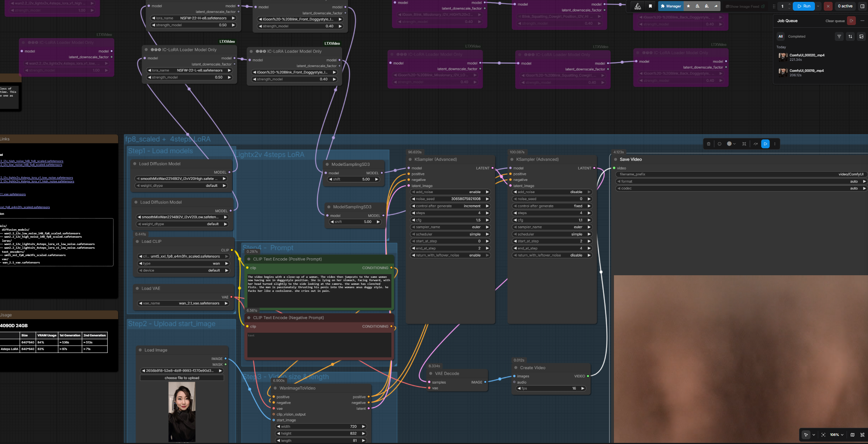Delete selected node with trash icon

(x=708, y=144)
